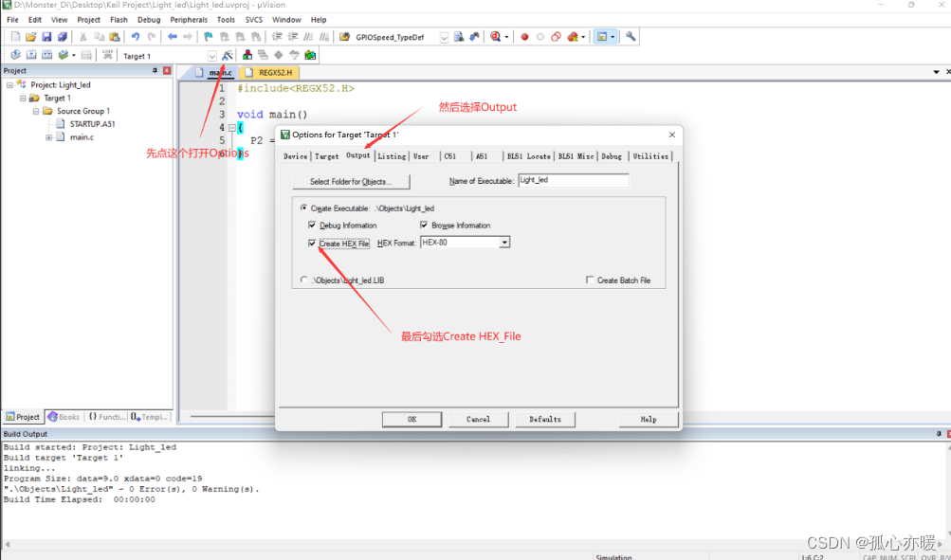Create a new file from the toolbar
The width and height of the screenshot is (951, 560).
coord(16,37)
